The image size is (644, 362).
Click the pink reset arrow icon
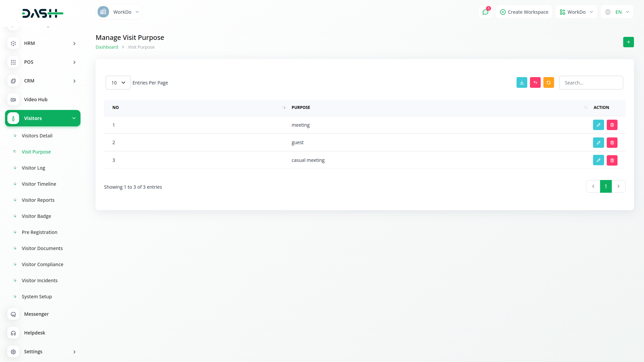(535, 82)
